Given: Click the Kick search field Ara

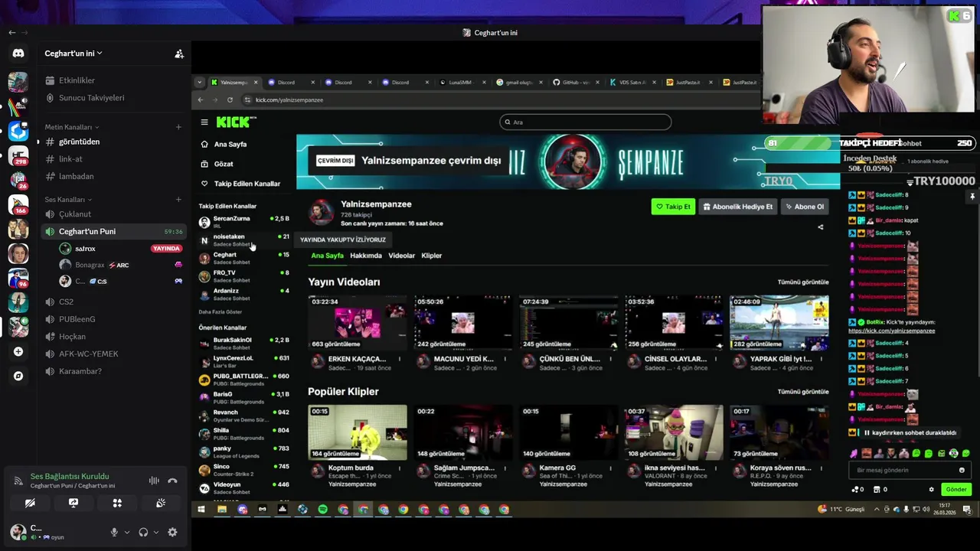Looking at the screenshot, I should click(586, 122).
